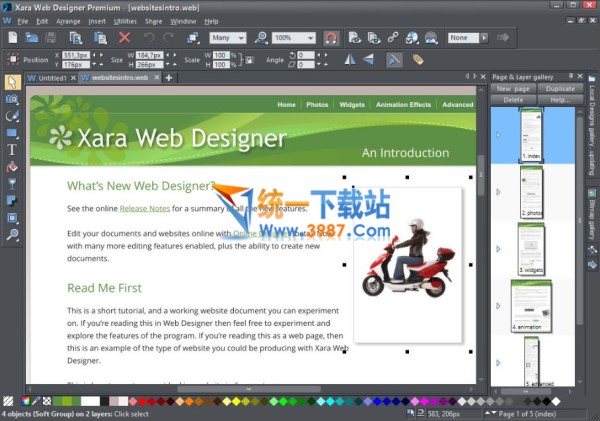Copy selection toolbar icon
This screenshot has width=600, height=421.
tap(76, 38)
